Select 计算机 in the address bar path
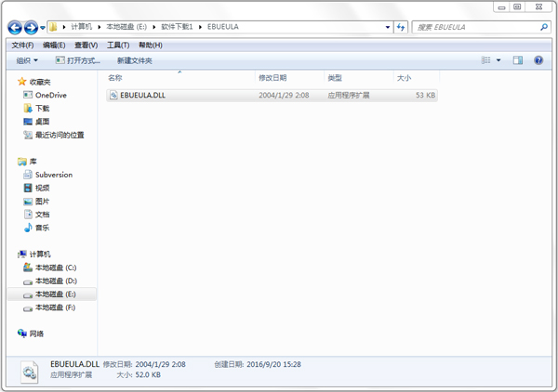The height and width of the screenshot is (392, 558). (x=82, y=27)
